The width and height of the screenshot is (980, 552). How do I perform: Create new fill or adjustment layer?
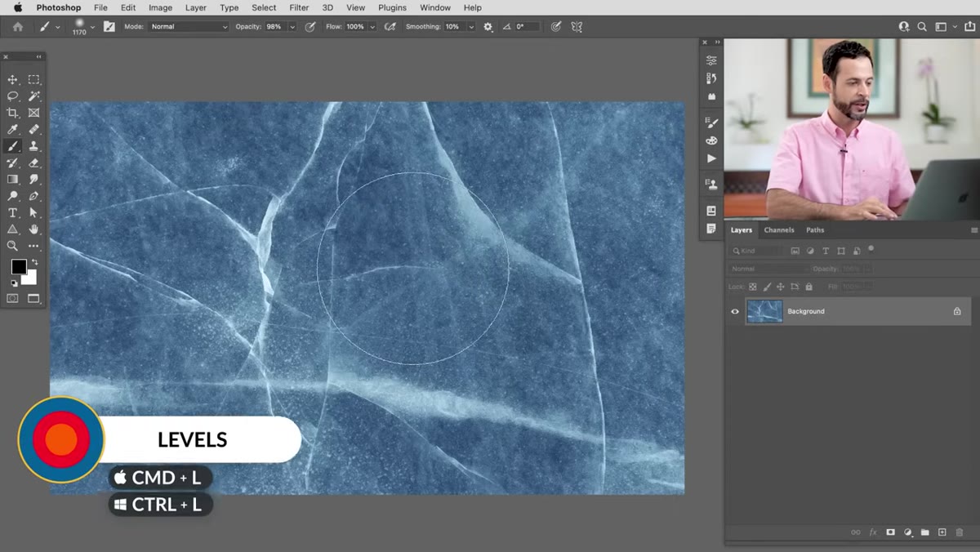907,532
